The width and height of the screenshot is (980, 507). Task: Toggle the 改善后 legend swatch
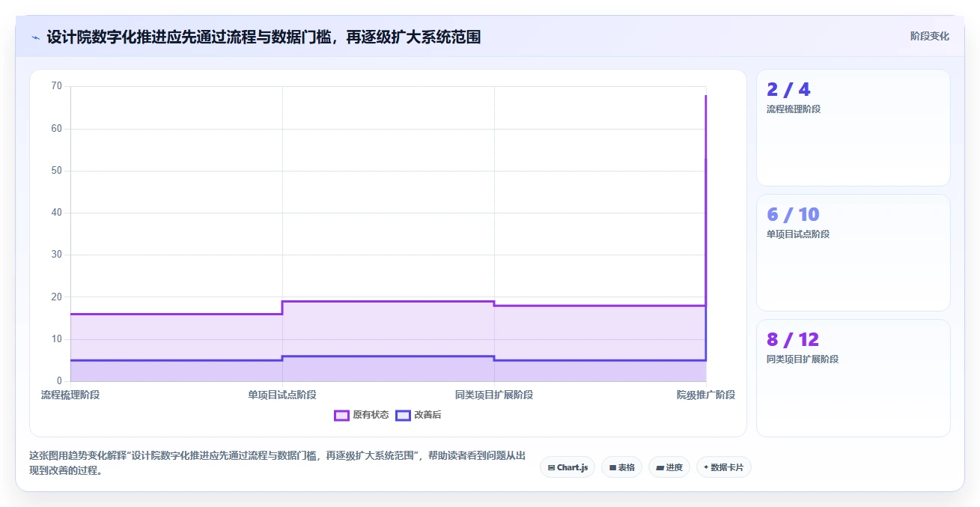[403, 416]
